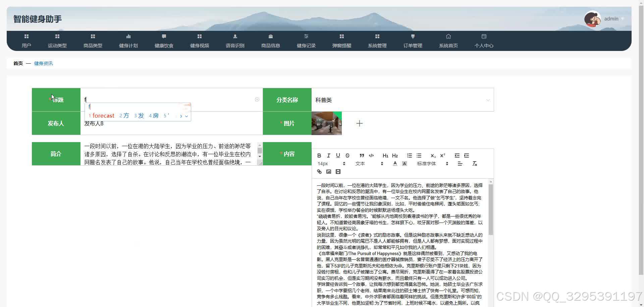Open the 健身饮食 menu in the navigation bar

pos(163,41)
